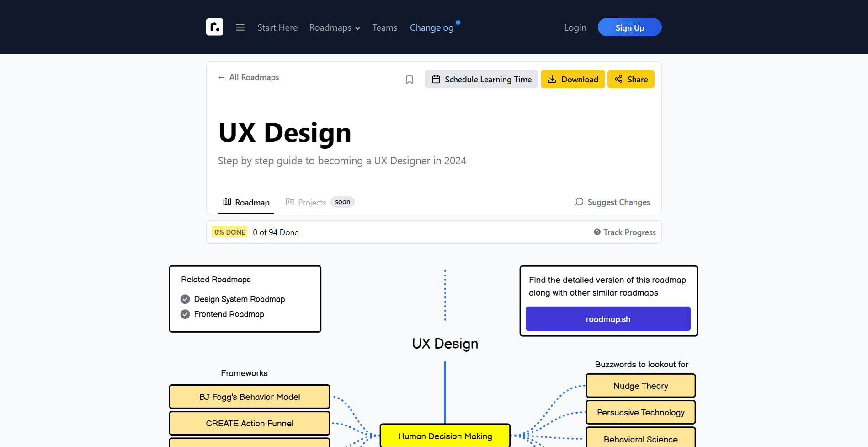Click the blue Changelog notification dot

pos(458,22)
